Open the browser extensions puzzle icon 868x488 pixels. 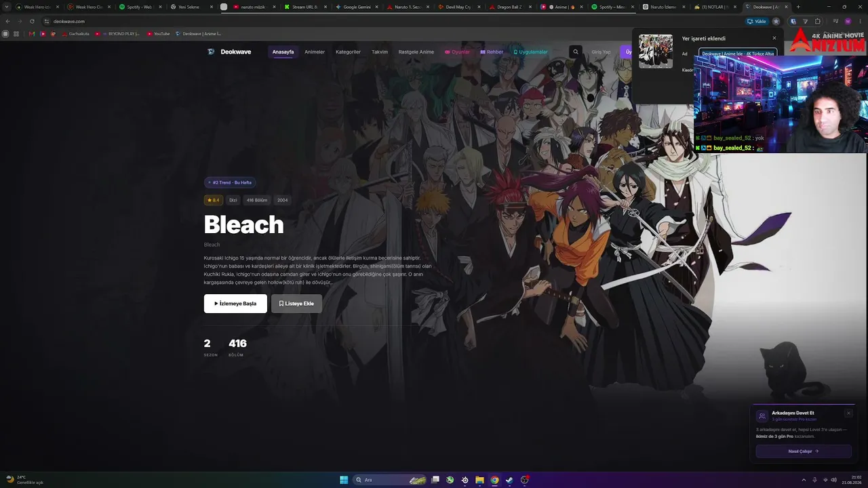pyautogui.click(x=818, y=21)
